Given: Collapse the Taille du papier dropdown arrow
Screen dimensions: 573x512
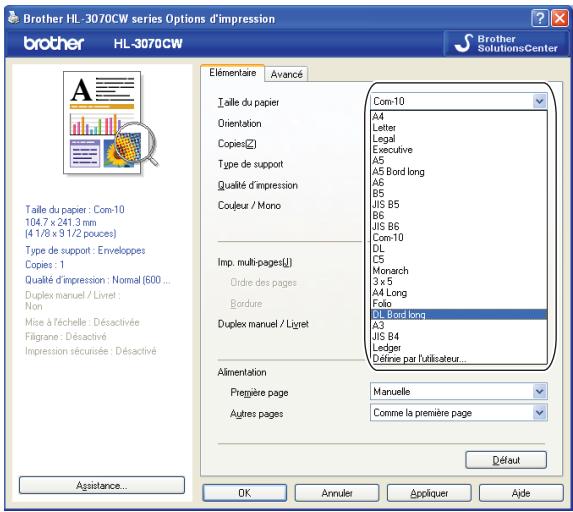Looking at the screenshot, I should pos(539,101).
